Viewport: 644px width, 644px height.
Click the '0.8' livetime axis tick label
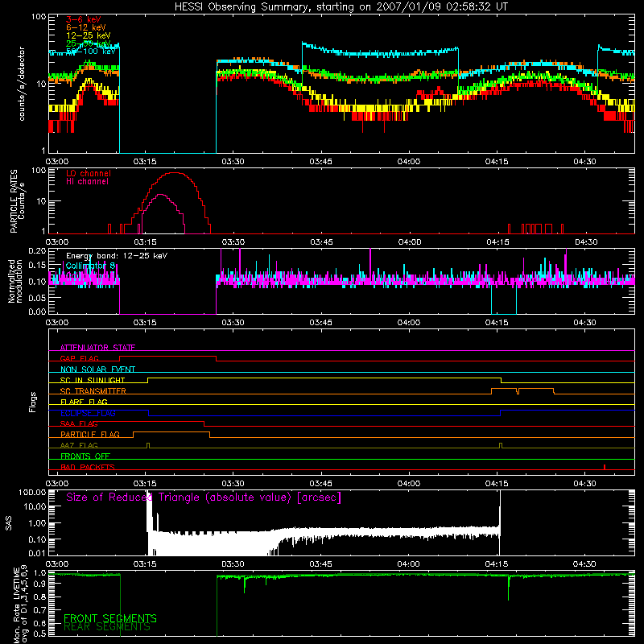(39, 597)
